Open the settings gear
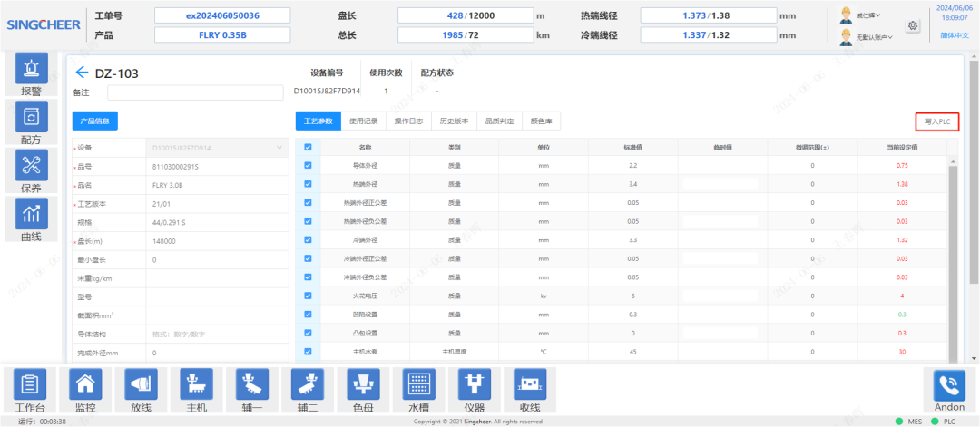The height and width of the screenshot is (427, 980). [913, 25]
